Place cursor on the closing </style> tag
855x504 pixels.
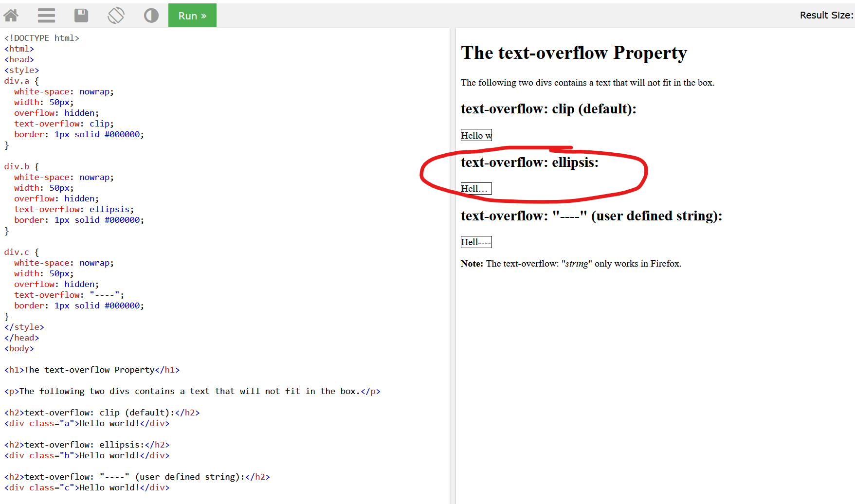(24, 327)
